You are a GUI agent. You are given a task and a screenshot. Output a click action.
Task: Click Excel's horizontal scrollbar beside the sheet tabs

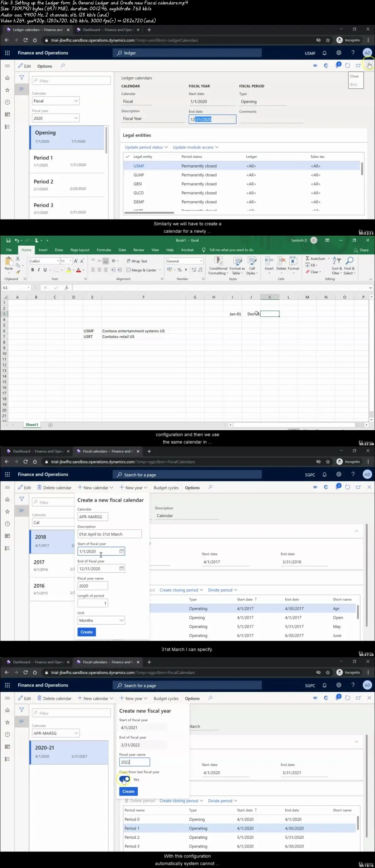click(x=298, y=425)
